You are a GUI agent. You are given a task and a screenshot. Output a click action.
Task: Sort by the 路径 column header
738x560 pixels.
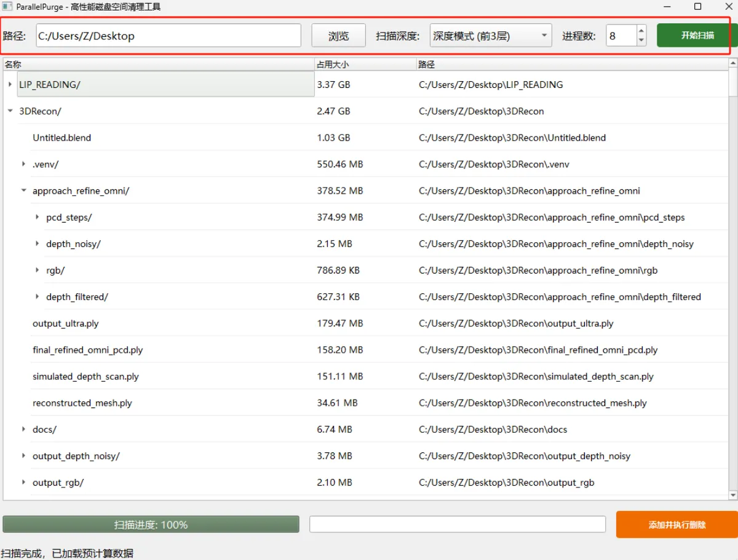point(572,64)
